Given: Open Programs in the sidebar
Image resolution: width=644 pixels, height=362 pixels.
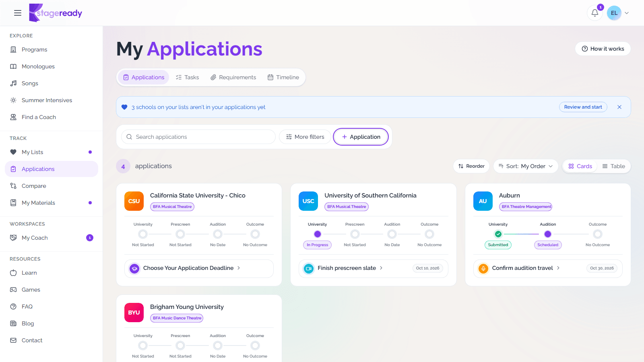Looking at the screenshot, I should [x=52, y=49].
